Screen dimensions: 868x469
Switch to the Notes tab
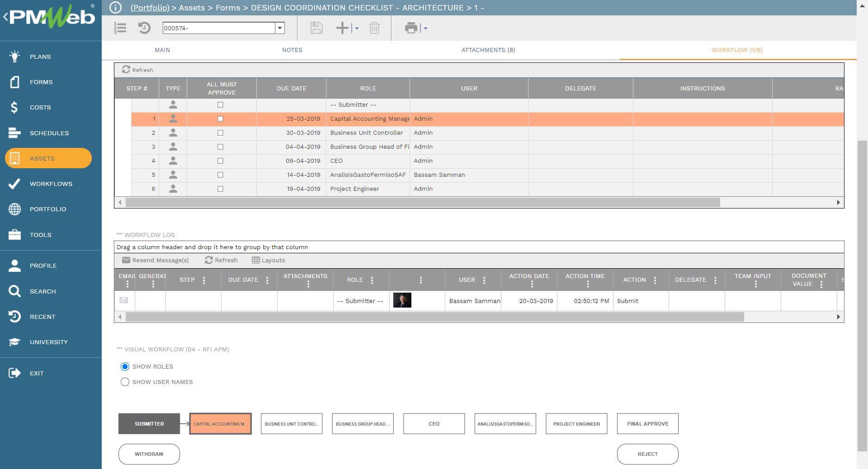[292, 50]
